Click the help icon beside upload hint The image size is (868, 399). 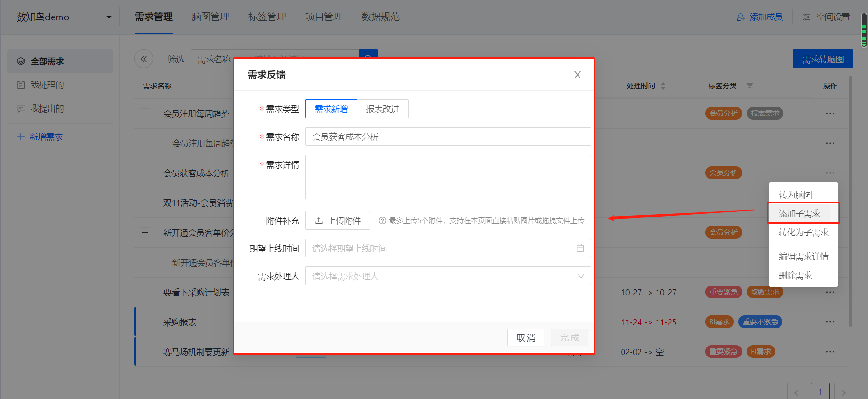(382, 221)
